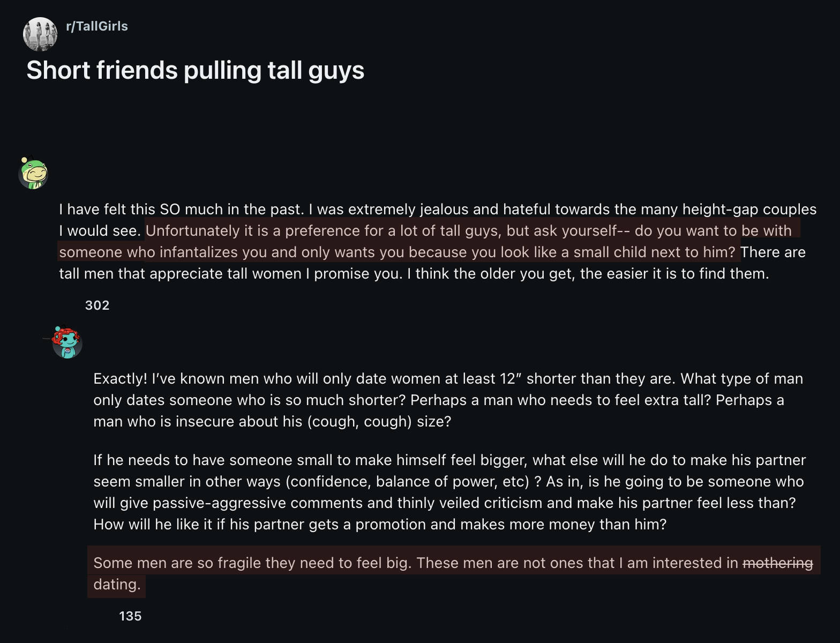The height and width of the screenshot is (643, 840).
Task: Select the 302 vote count on first comment
Action: tap(97, 305)
